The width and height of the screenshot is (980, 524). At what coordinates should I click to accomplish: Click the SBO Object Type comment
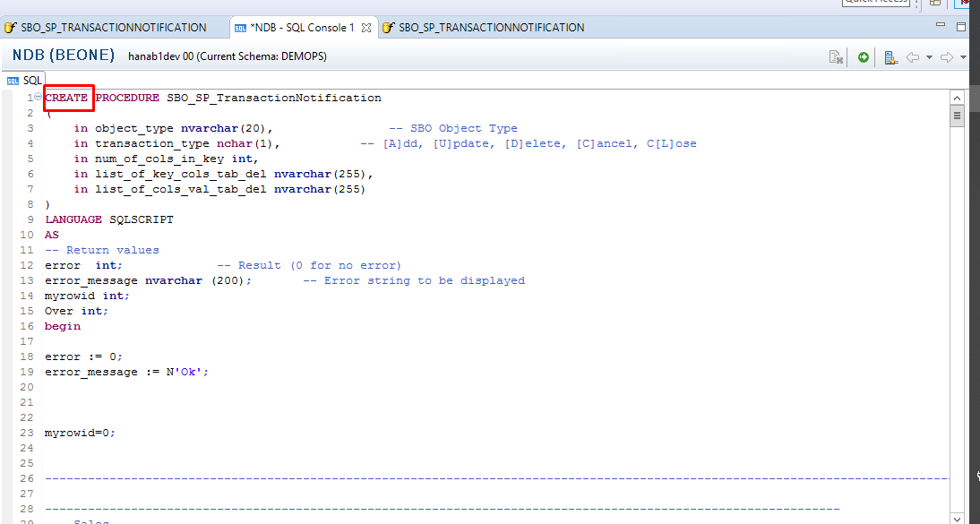pyautogui.click(x=453, y=128)
